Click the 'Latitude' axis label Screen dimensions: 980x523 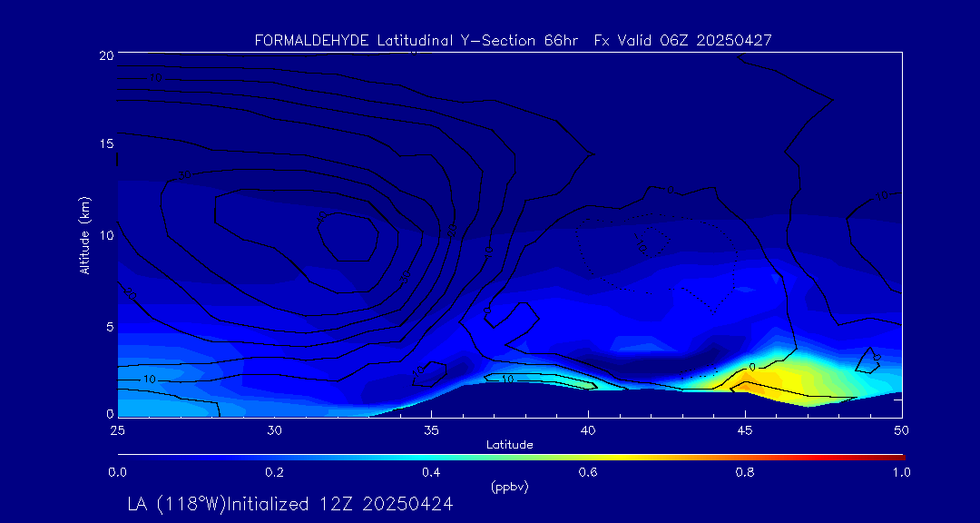coord(510,445)
